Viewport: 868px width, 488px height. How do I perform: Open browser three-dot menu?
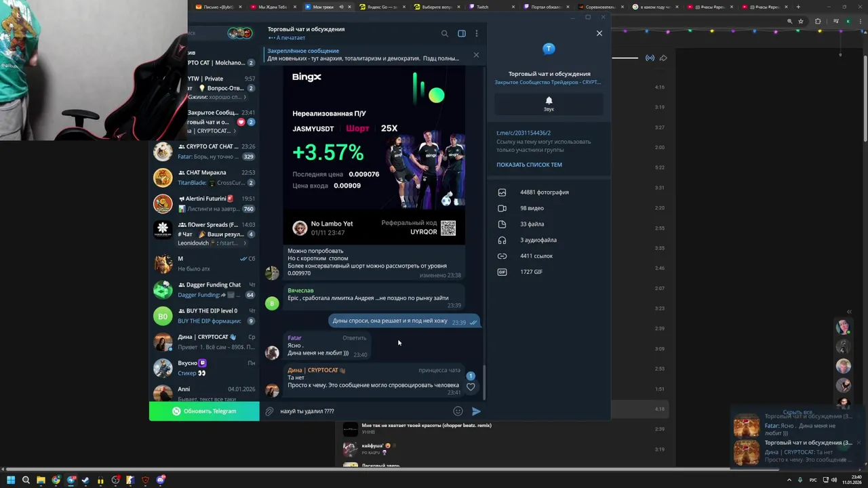click(x=859, y=21)
